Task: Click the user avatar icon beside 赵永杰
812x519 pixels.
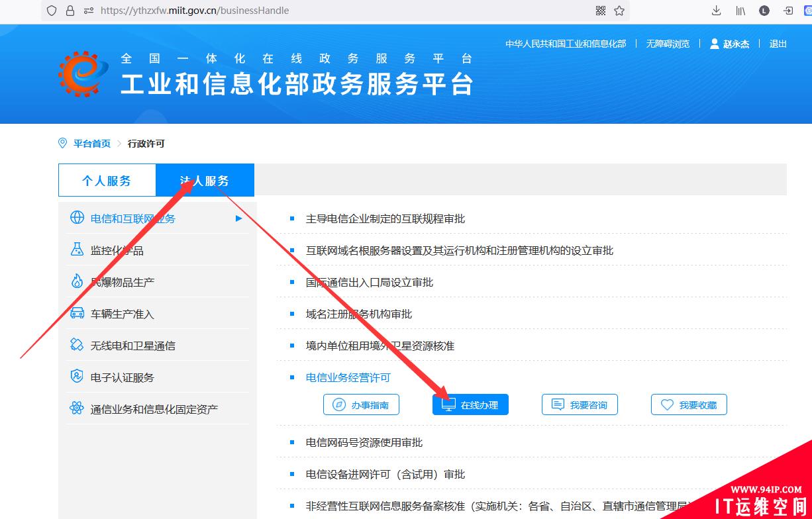Action: [715, 44]
